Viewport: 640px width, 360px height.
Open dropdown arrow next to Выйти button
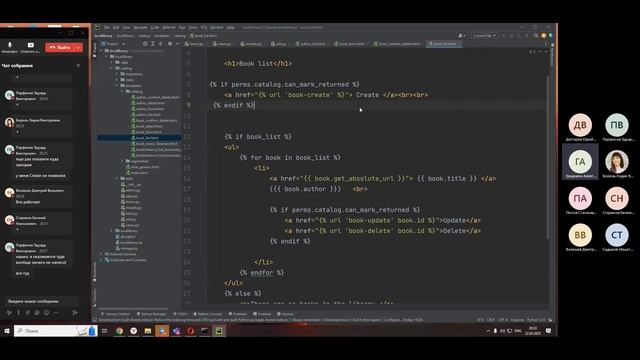(x=78, y=47)
